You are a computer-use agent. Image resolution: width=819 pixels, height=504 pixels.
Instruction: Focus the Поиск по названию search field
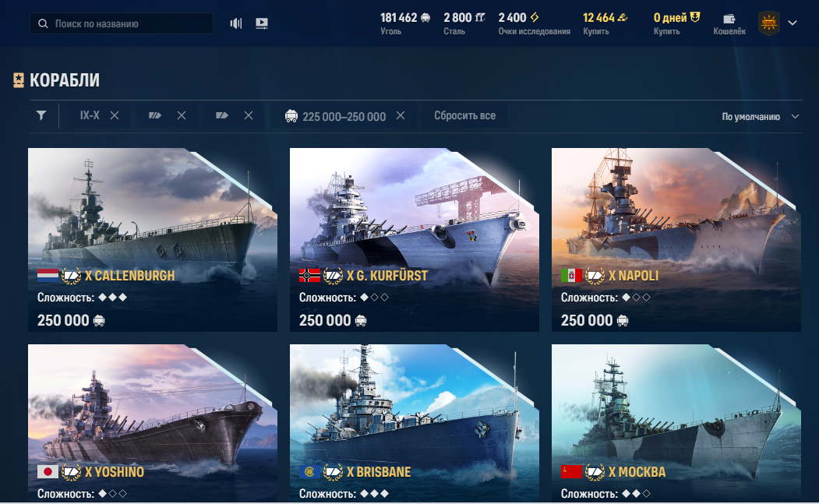coord(122,23)
